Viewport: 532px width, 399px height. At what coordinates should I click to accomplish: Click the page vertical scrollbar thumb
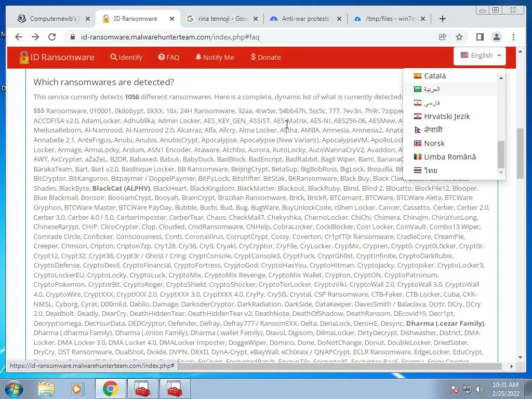pyautogui.click(x=520, y=153)
